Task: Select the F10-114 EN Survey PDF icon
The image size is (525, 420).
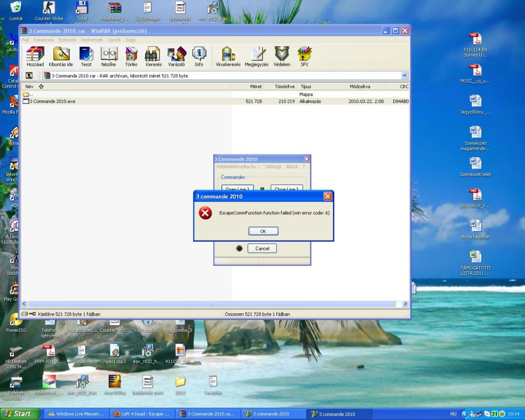Action: [x=475, y=45]
